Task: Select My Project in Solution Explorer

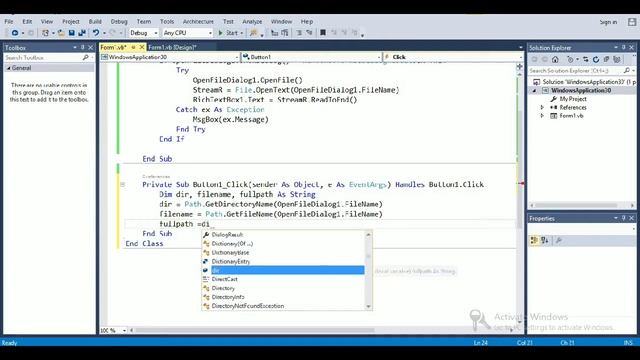Action: [x=573, y=99]
